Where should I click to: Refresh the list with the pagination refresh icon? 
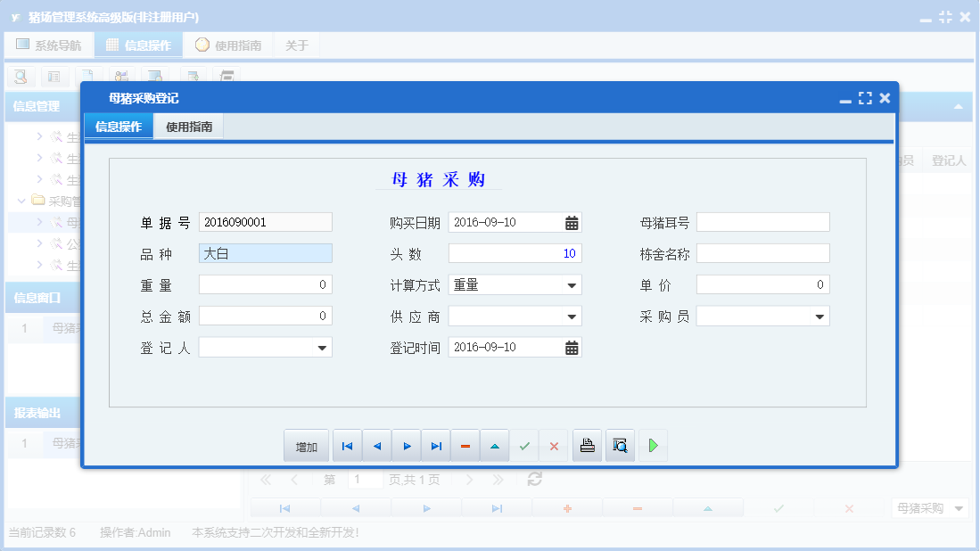pos(533,479)
